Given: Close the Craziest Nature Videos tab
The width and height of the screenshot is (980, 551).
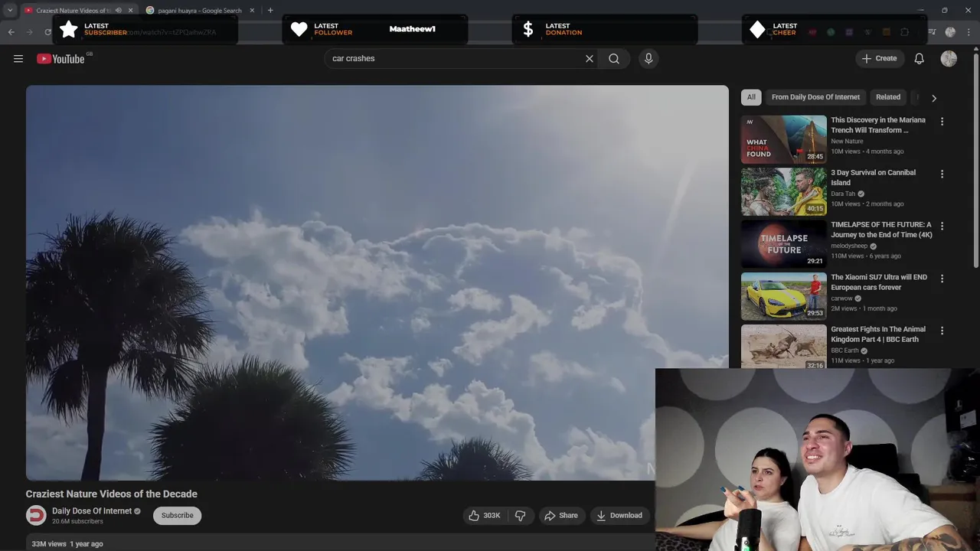Looking at the screenshot, I should pyautogui.click(x=130, y=11).
